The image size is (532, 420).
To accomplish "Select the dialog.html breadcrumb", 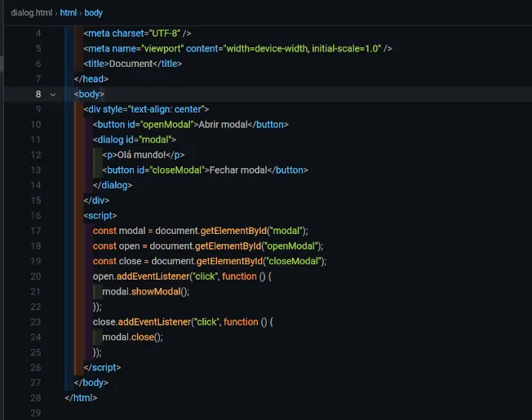I will (x=31, y=13).
